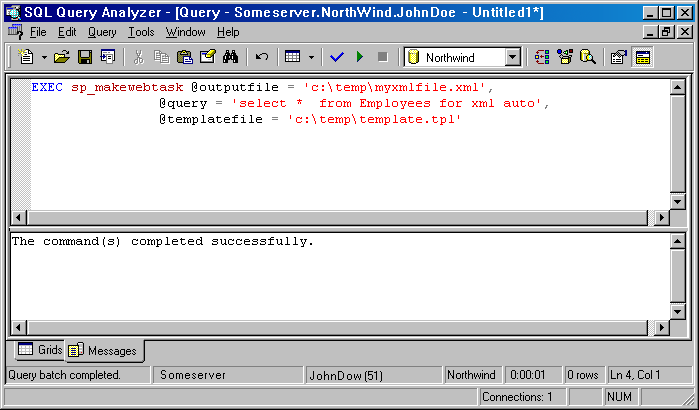Screen dimensions: 699x410
Task: Save the query with the floppy disk icon
Action: 85,58
